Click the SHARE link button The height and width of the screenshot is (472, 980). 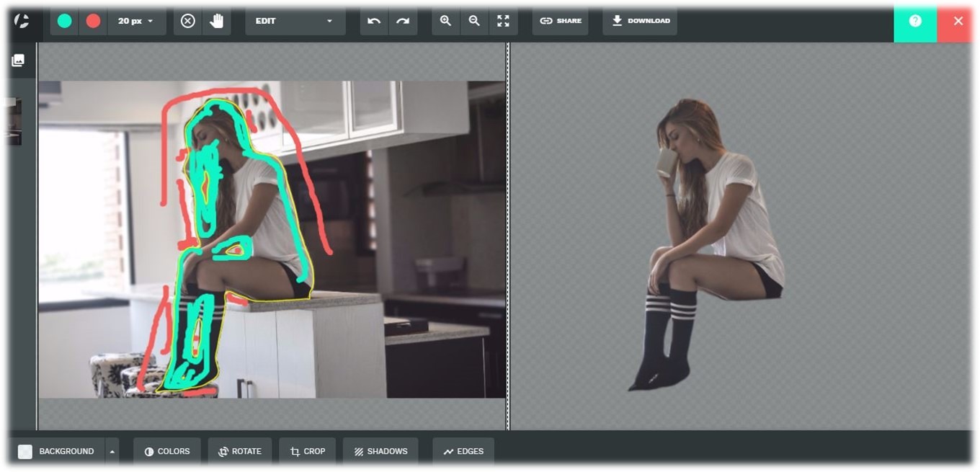(x=561, y=21)
